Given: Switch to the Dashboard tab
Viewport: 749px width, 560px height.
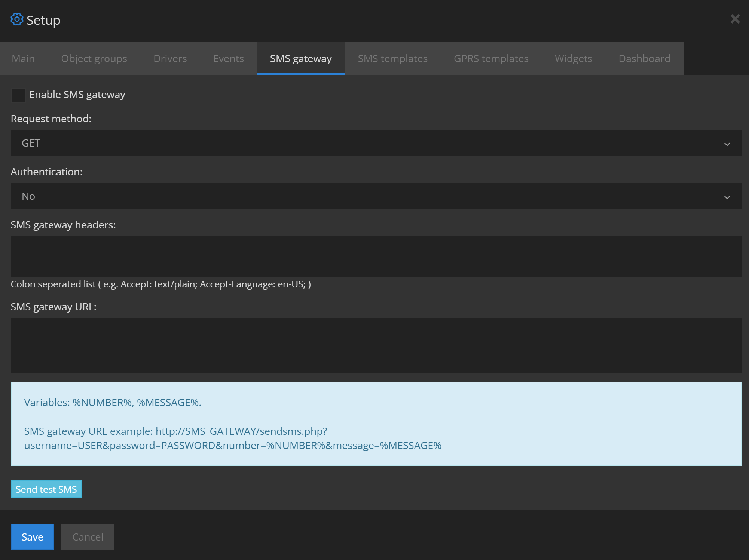Looking at the screenshot, I should 644,59.
